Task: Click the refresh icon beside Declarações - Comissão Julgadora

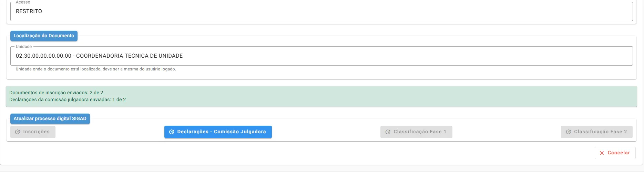Action: pos(172,132)
